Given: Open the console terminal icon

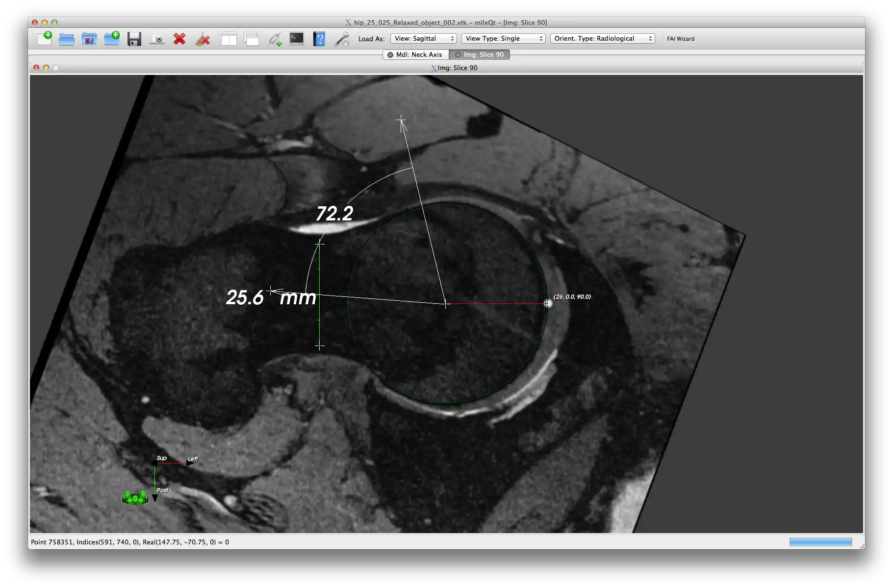Looking at the screenshot, I should [297, 39].
